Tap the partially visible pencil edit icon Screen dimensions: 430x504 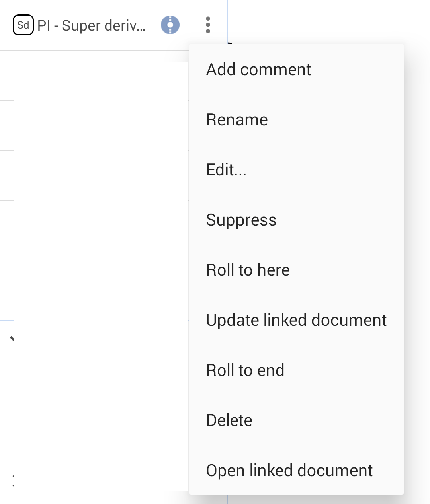(x=12, y=339)
